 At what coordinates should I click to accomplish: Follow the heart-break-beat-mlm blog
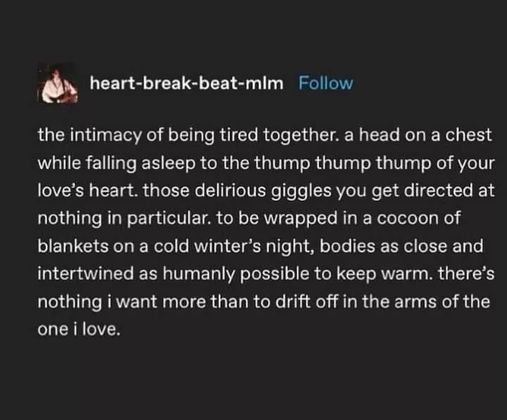325,83
